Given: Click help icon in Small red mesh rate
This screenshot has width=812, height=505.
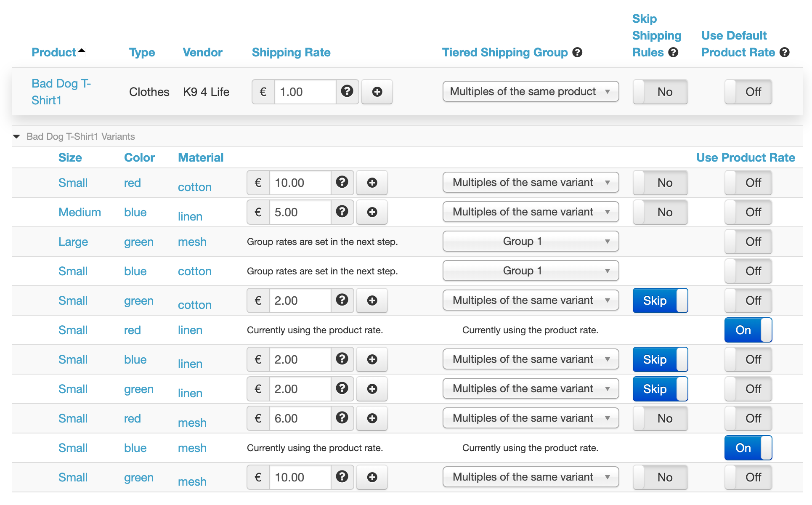Looking at the screenshot, I should [342, 418].
